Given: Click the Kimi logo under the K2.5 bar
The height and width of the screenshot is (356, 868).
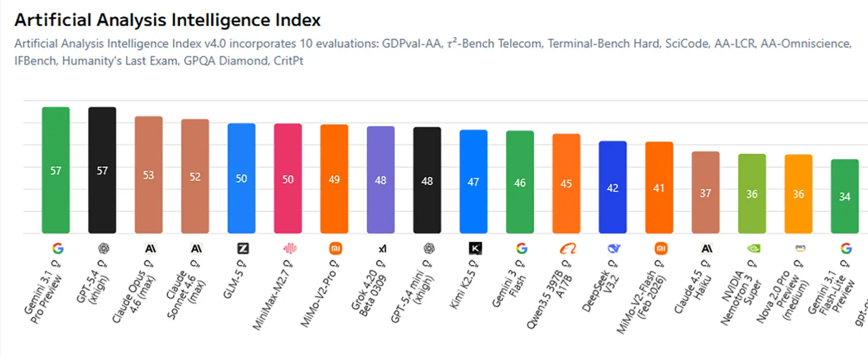Looking at the screenshot, I should [x=475, y=249].
